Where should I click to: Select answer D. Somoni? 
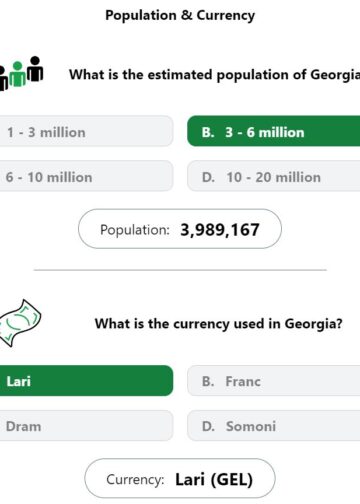[x=273, y=426]
